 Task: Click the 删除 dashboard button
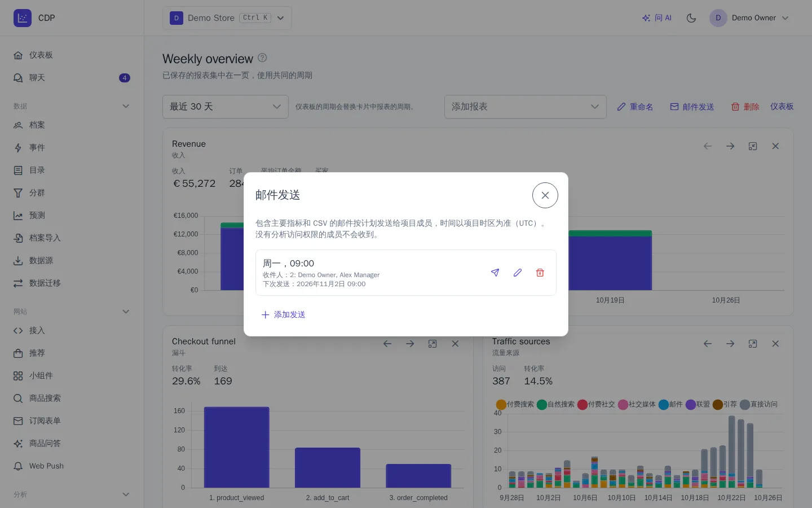745,107
